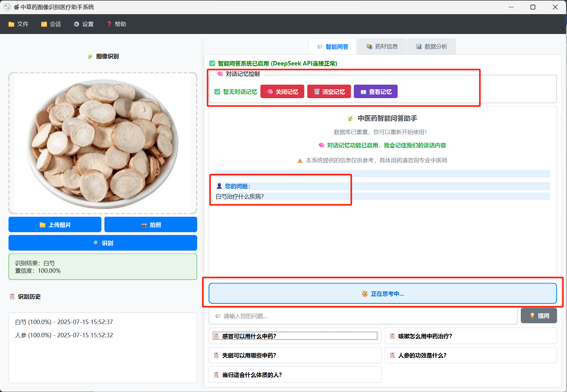Switch to the 数据分析 tab
This screenshot has width=567, height=392.
pos(431,47)
